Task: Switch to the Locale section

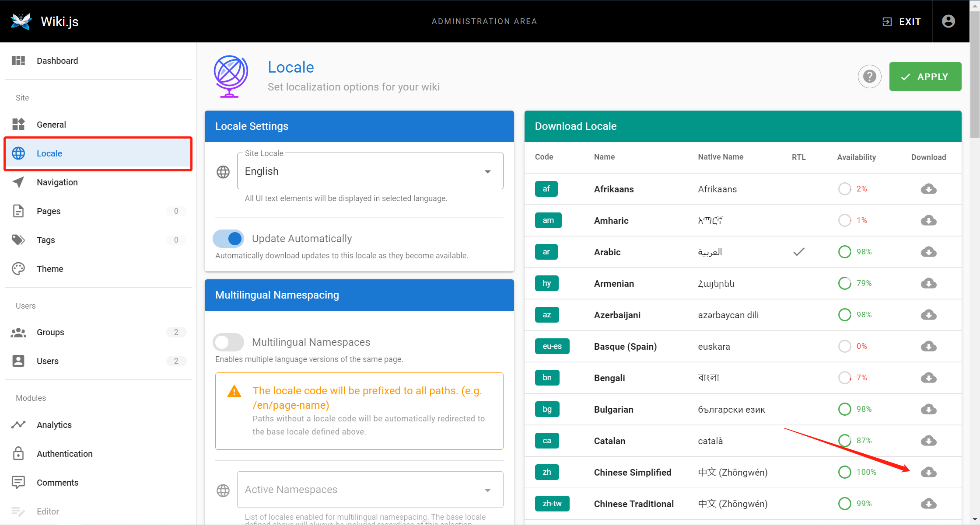Action: click(x=49, y=153)
